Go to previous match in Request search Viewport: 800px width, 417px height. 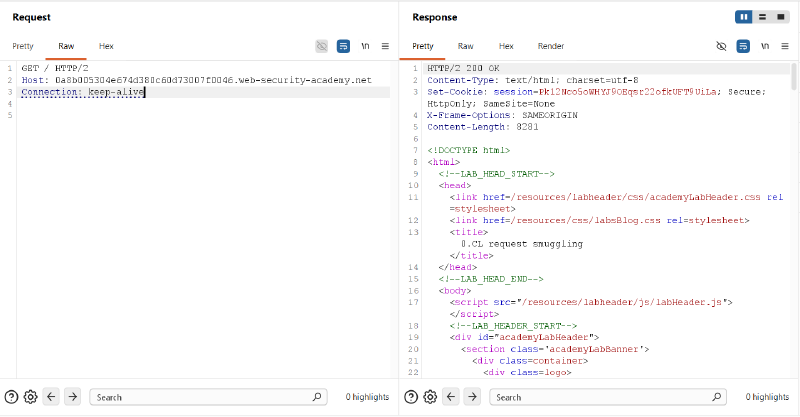coord(51,397)
